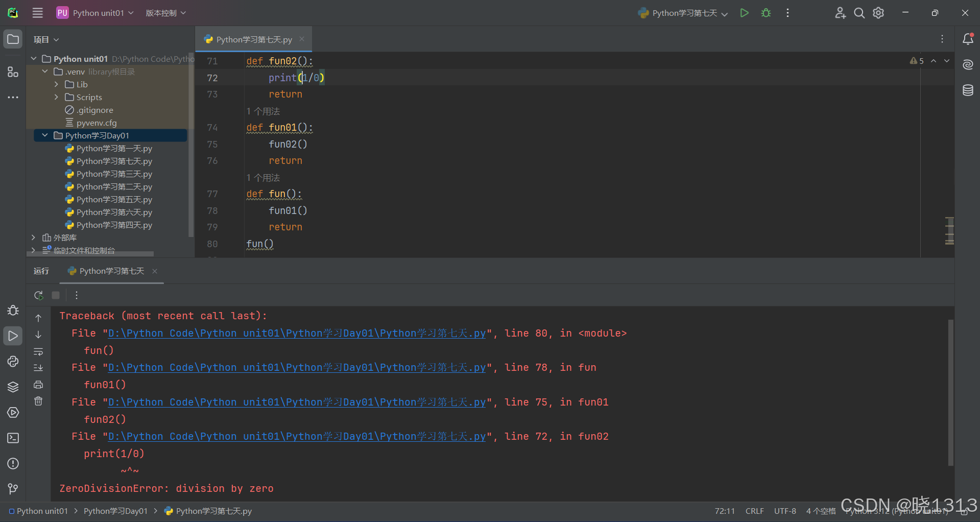Open more run actions menu
980x522 pixels.
tap(787, 13)
